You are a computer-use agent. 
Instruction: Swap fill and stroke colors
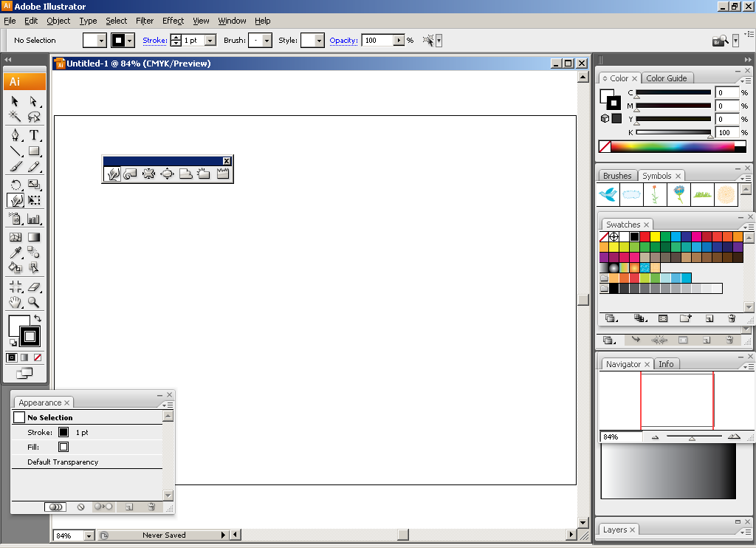point(38,318)
